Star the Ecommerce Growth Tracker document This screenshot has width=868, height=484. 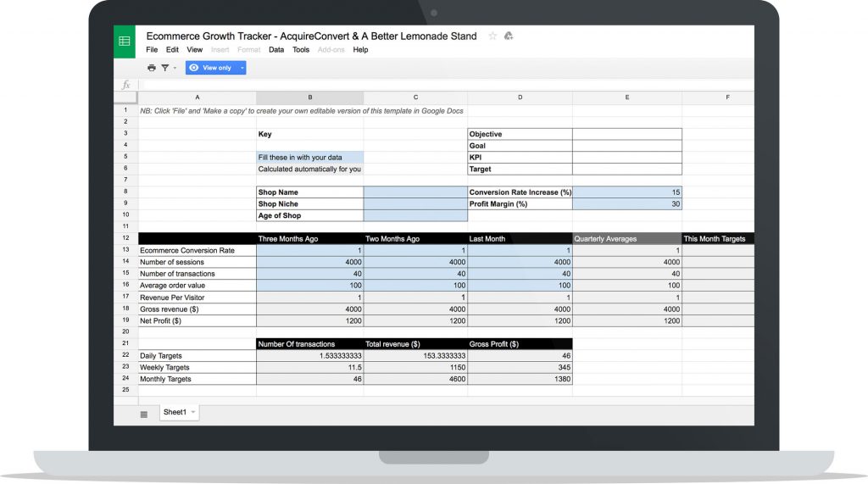coord(492,36)
